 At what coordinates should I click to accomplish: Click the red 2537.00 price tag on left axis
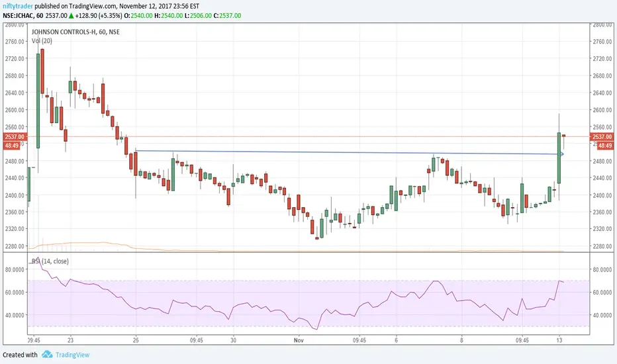(x=15, y=137)
